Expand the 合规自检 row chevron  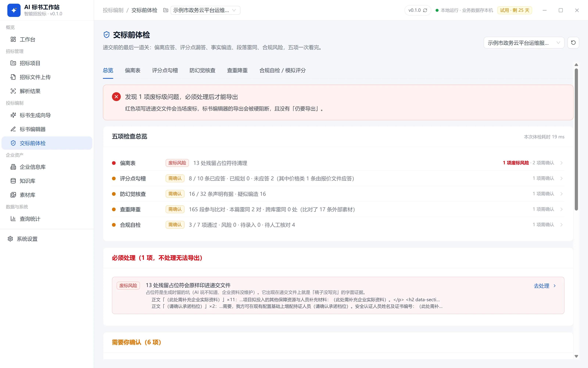coord(562,225)
